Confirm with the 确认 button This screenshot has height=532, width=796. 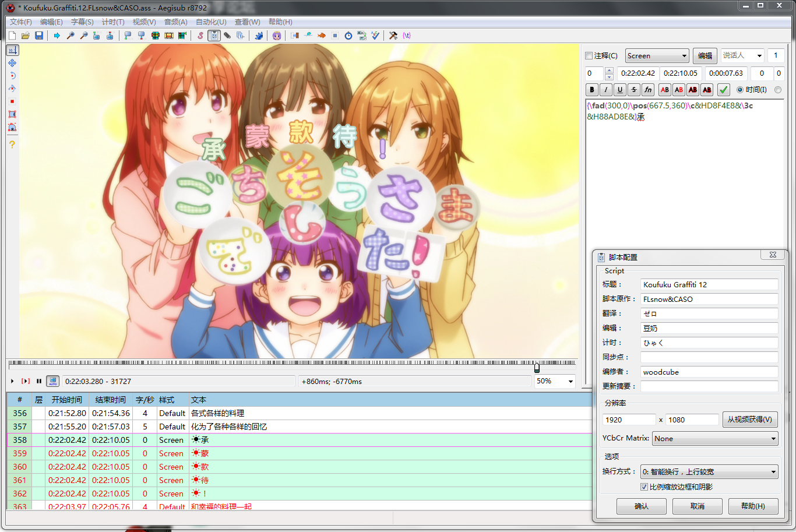point(642,506)
